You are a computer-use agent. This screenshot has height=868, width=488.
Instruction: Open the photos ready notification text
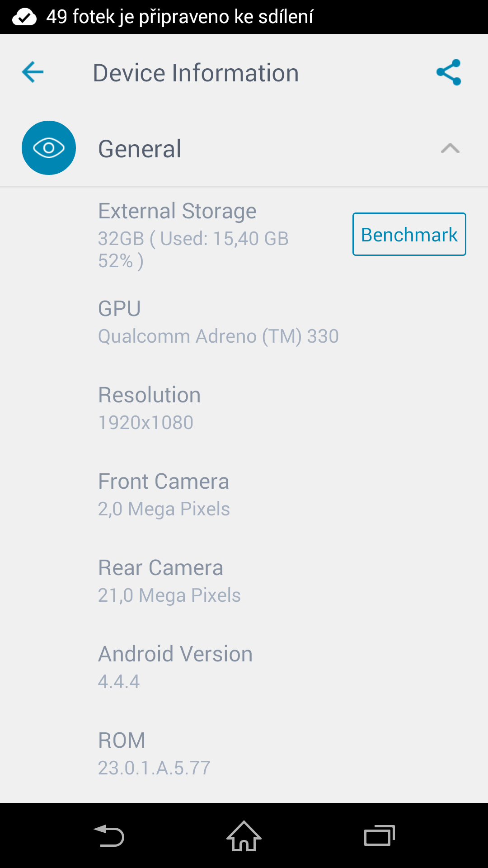point(179,17)
